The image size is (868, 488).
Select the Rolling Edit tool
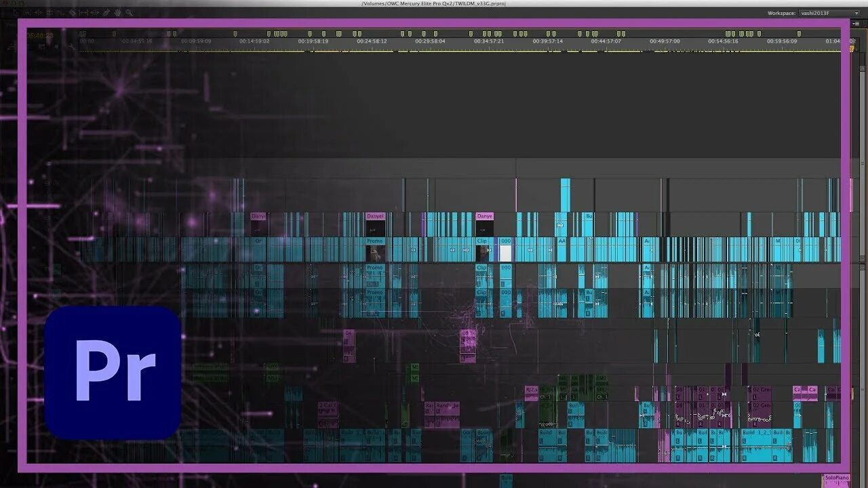[49, 13]
